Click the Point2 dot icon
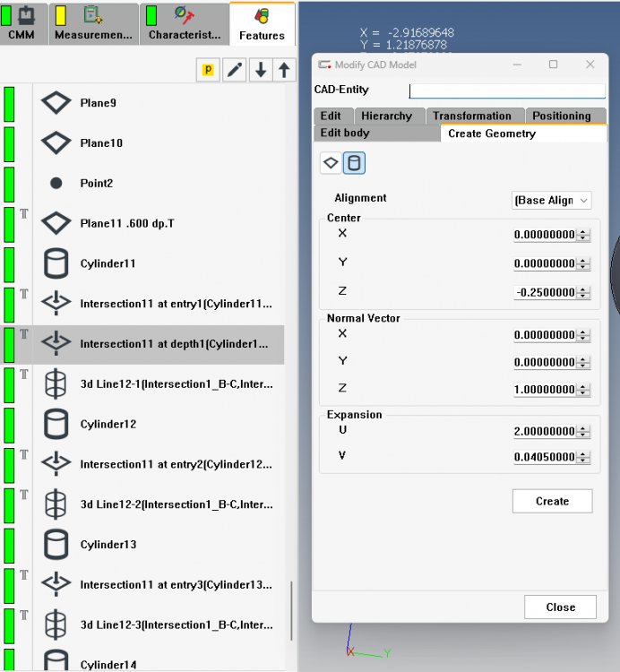Image resolution: width=620 pixels, height=672 pixels. [x=56, y=184]
